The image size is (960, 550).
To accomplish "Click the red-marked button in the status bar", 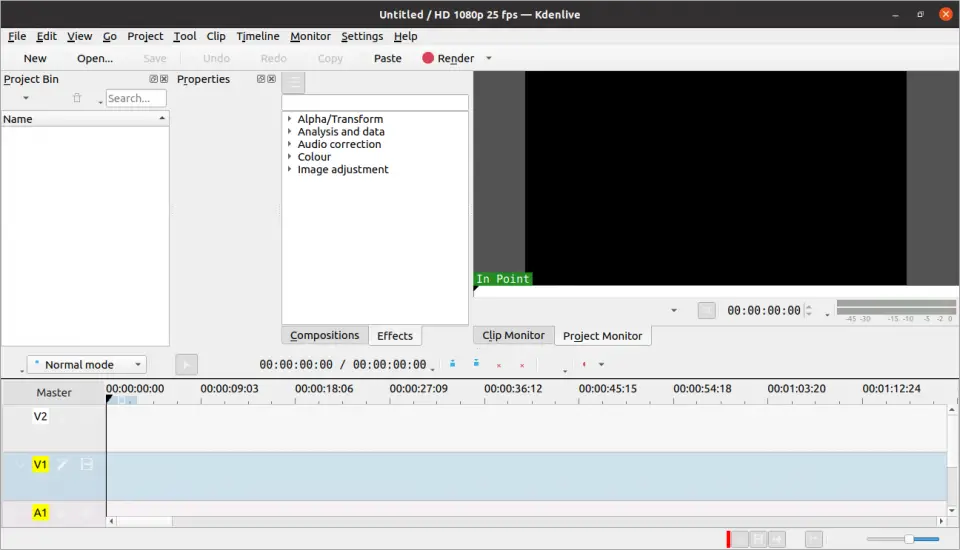I will [738, 539].
